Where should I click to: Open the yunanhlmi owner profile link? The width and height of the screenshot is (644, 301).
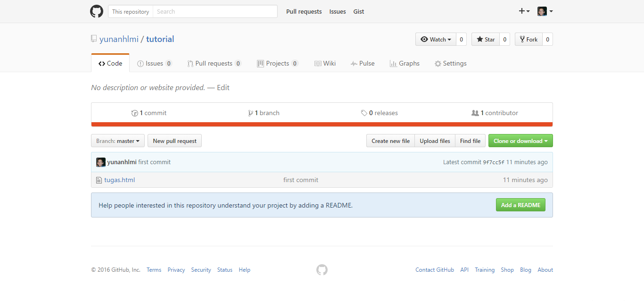pos(119,39)
